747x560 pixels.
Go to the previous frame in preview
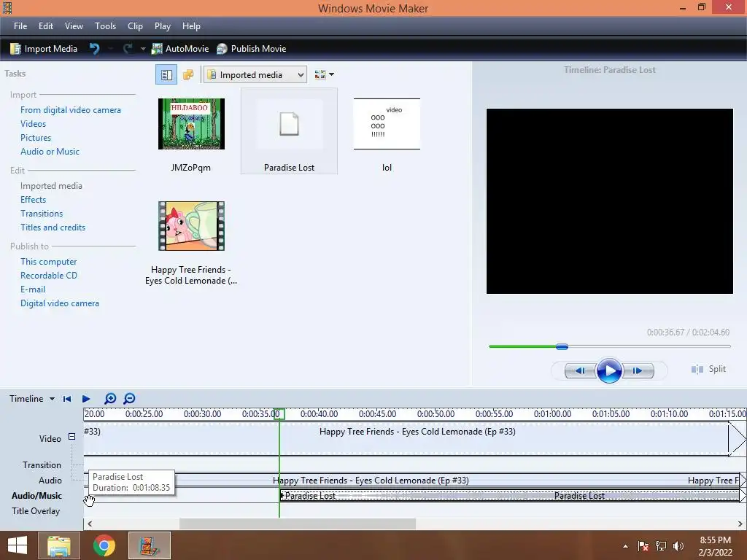pos(580,370)
